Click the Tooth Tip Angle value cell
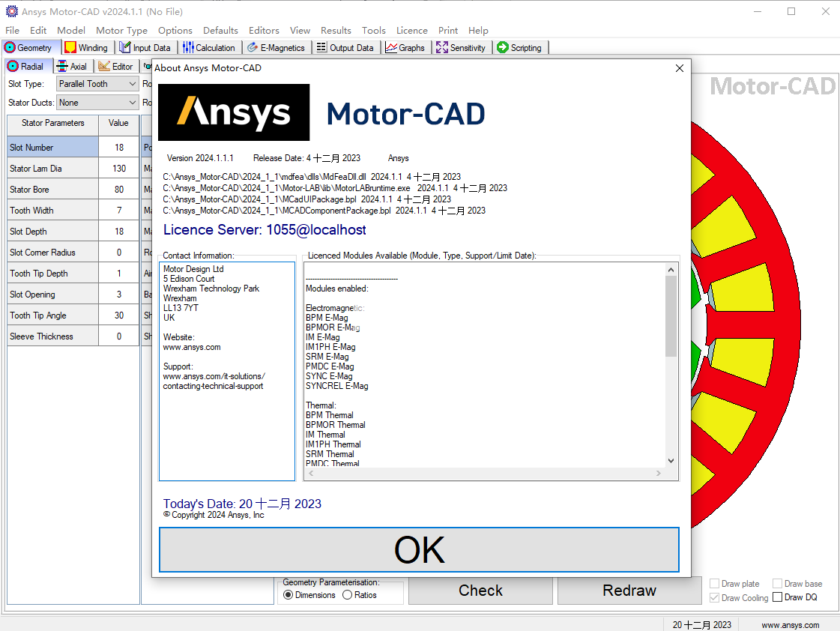 (119, 315)
